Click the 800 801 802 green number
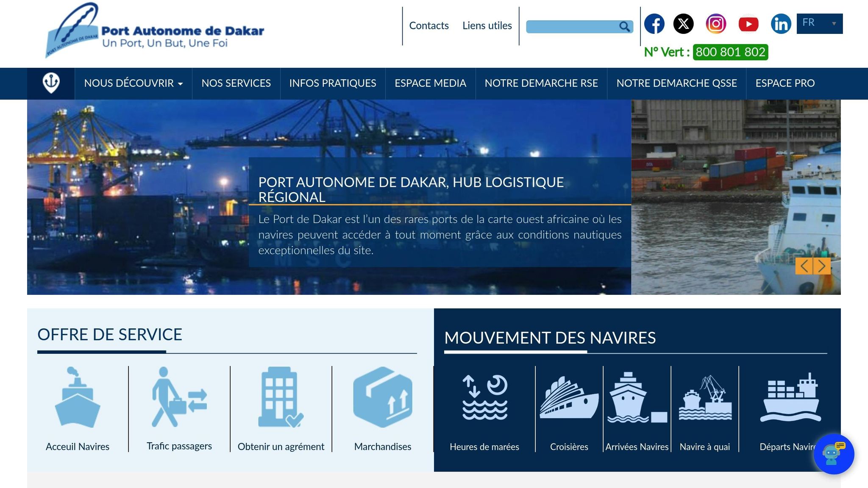868x488 pixels. 730,52
